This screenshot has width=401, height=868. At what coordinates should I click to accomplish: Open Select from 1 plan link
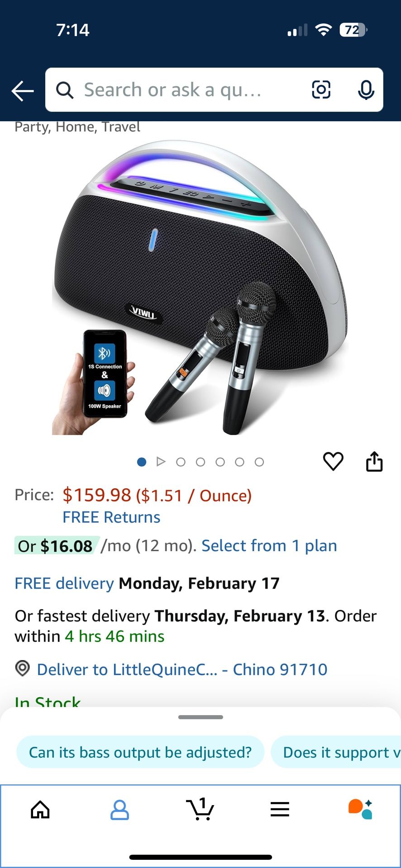[x=269, y=546]
